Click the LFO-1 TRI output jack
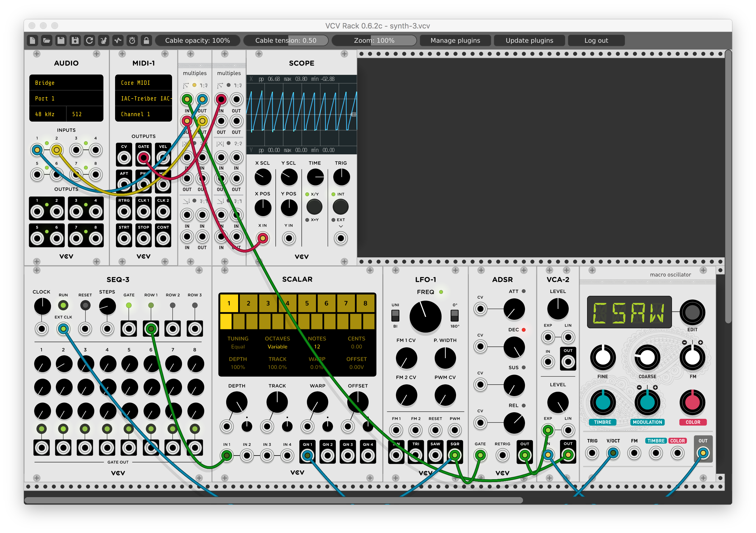756x533 pixels. [x=416, y=455]
